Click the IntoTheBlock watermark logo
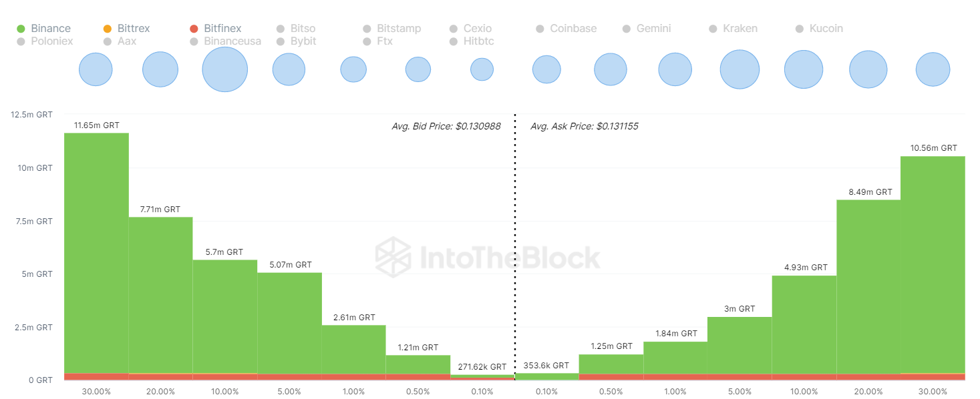The height and width of the screenshot is (399, 980). tap(488, 258)
